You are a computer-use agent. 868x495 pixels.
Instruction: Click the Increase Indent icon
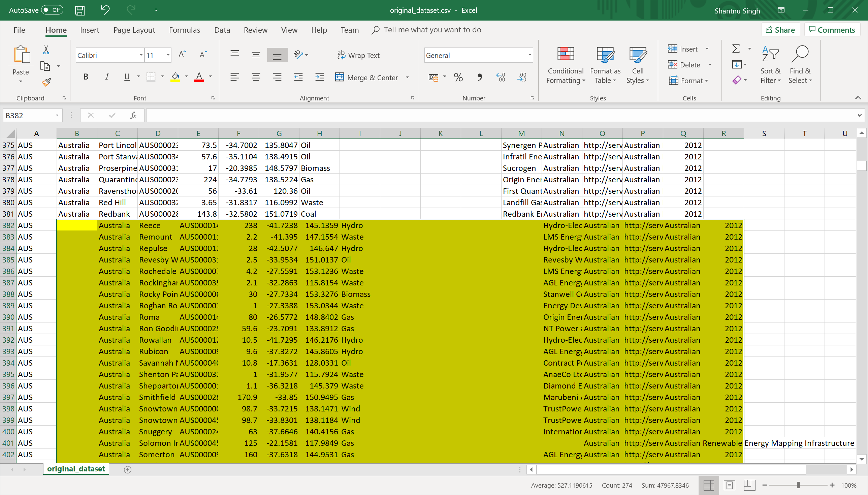click(319, 77)
